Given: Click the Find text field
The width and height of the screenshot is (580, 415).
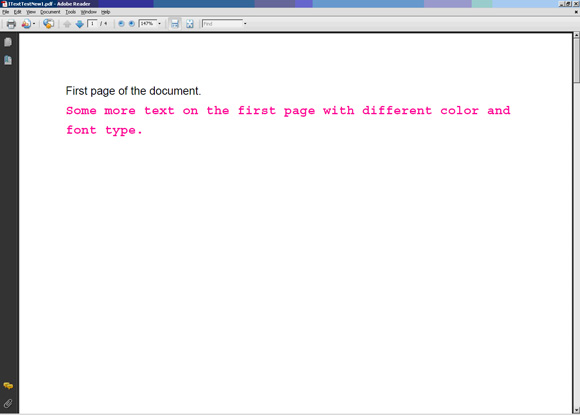Looking at the screenshot, I should [222, 24].
